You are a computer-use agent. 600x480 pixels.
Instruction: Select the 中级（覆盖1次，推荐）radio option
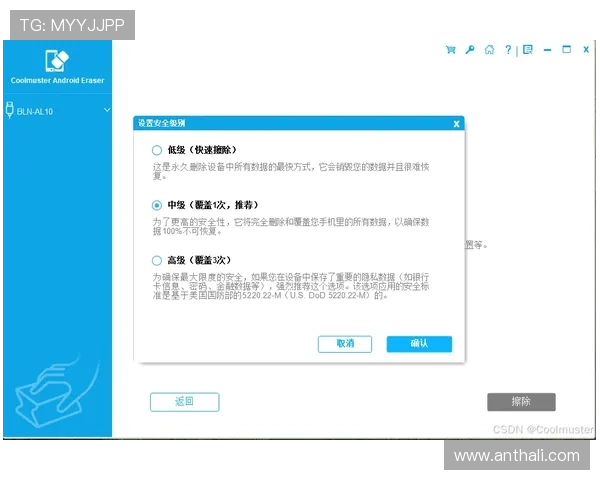coord(157,206)
